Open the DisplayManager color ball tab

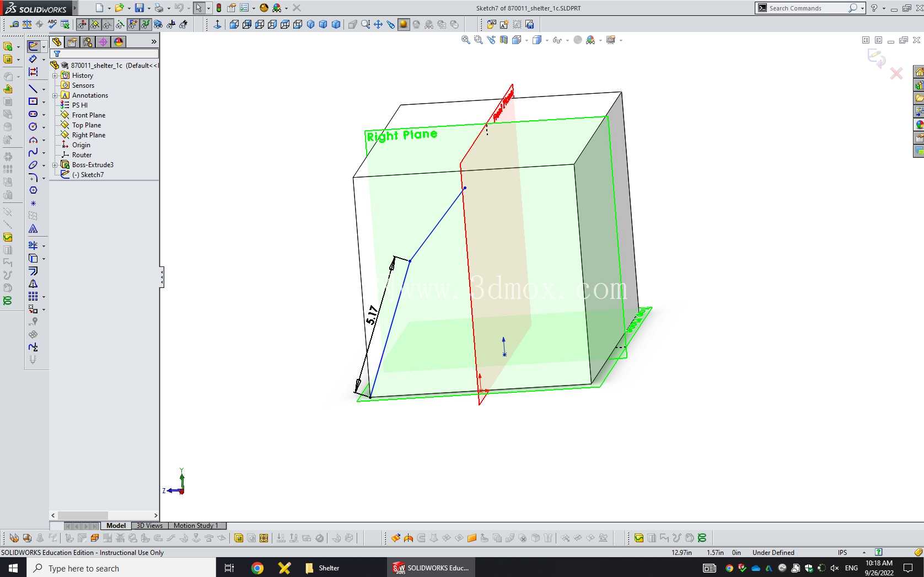click(x=119, y=42)
